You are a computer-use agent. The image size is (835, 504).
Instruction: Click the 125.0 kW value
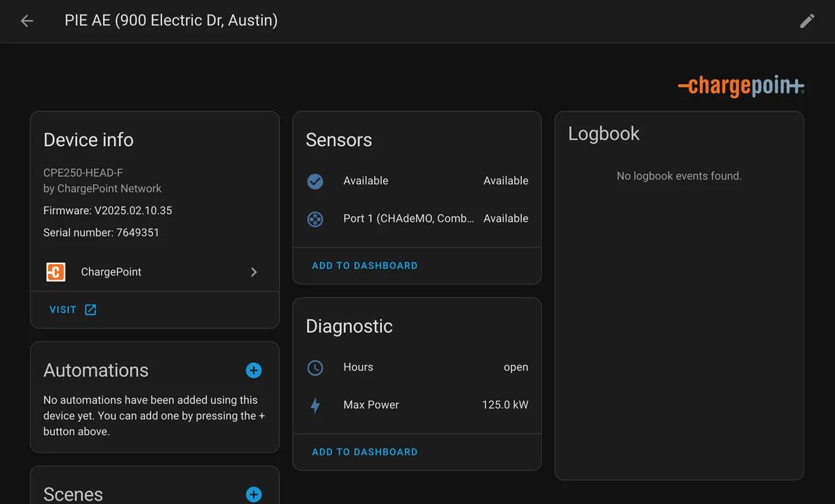pos(505,405)
